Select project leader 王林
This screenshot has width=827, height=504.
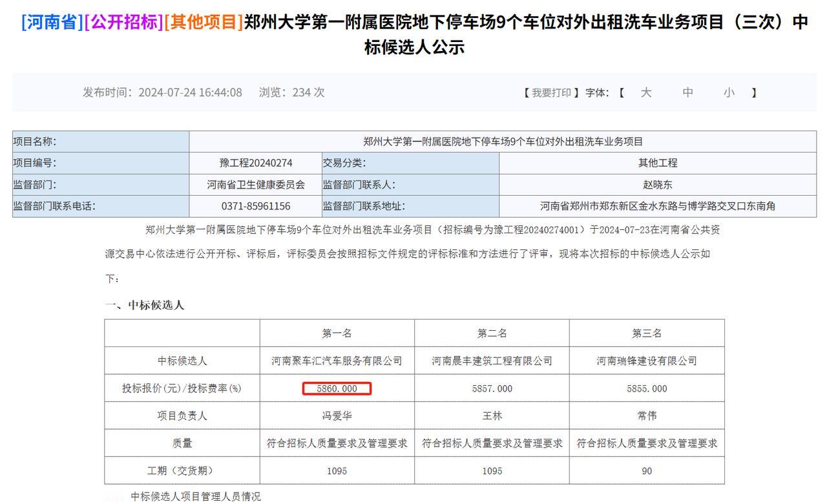tap(492, 416)
